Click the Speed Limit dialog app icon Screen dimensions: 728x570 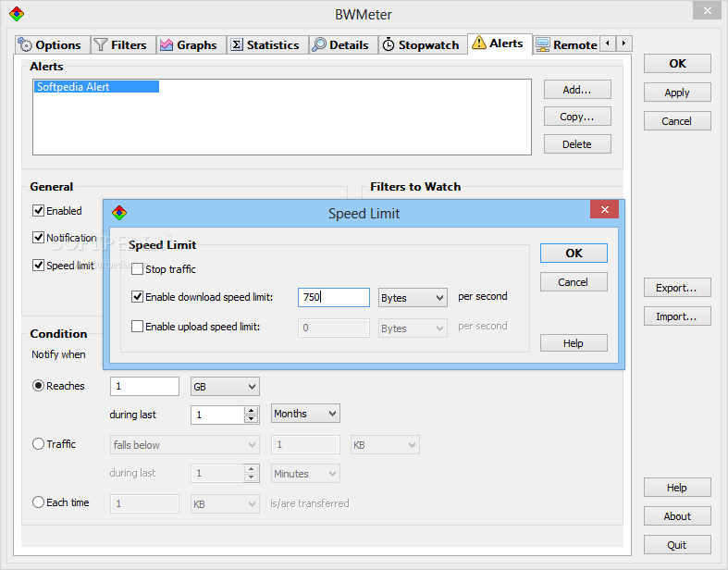click(x=119, y=213)
